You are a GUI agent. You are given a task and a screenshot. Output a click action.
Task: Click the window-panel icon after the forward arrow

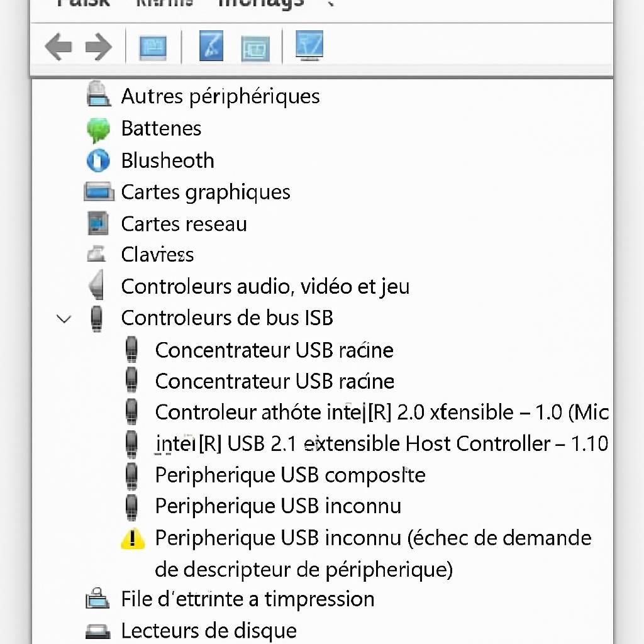[x=153, y=47]
